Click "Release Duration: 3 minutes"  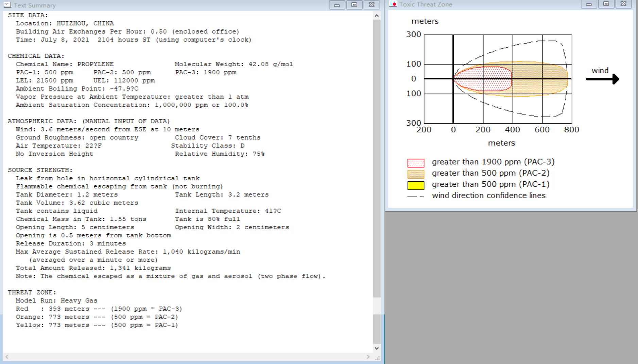(71, 243)
